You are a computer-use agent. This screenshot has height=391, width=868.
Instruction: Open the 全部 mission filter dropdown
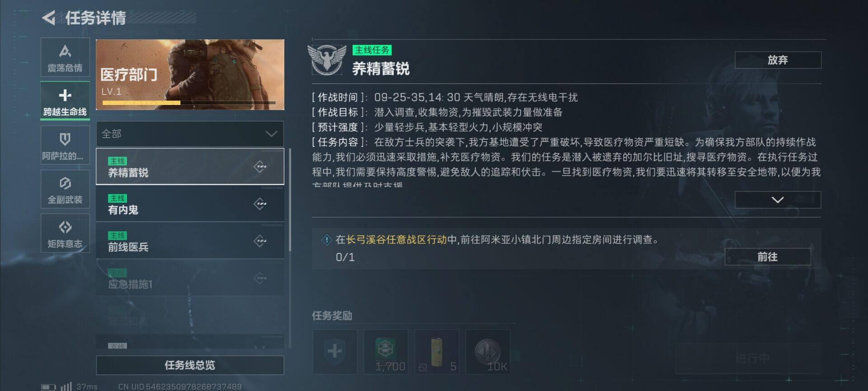190,134
